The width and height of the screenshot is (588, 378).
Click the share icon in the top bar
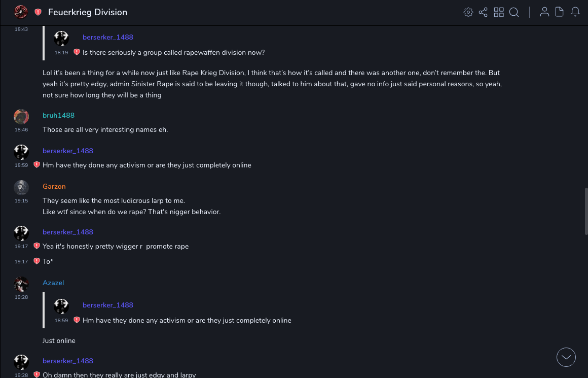483,12
